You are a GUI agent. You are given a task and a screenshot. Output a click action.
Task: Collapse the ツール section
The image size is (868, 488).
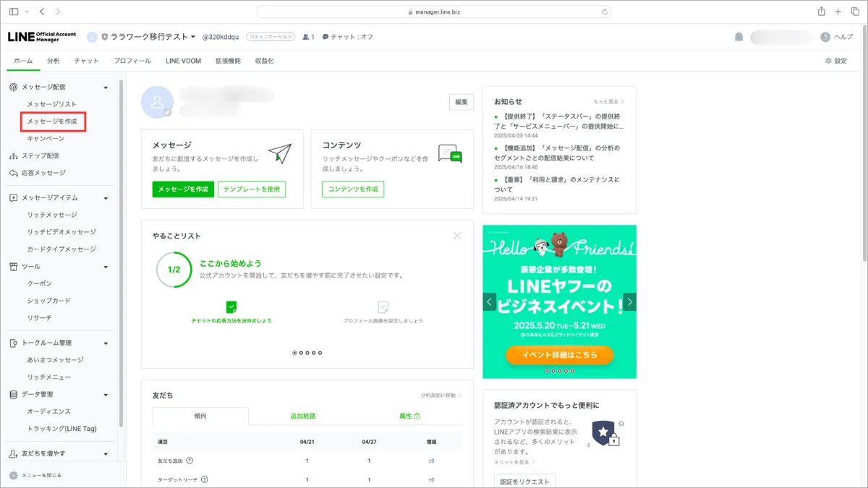106,267
